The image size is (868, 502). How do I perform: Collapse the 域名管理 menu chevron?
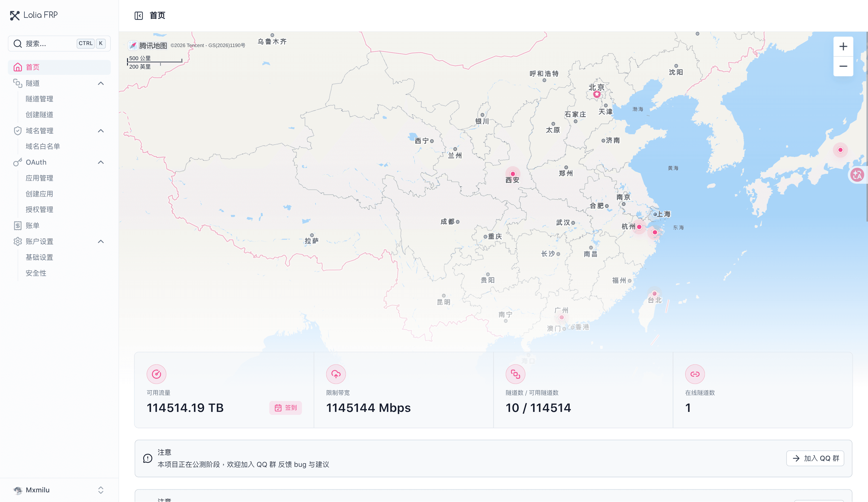pyautogui.click(x=101, y=130)
